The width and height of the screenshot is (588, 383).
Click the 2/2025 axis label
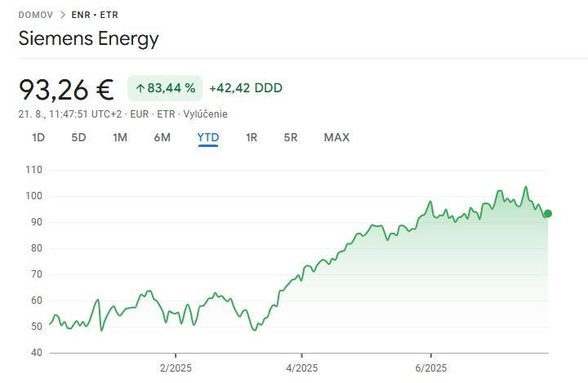click(x=174, y=367)
